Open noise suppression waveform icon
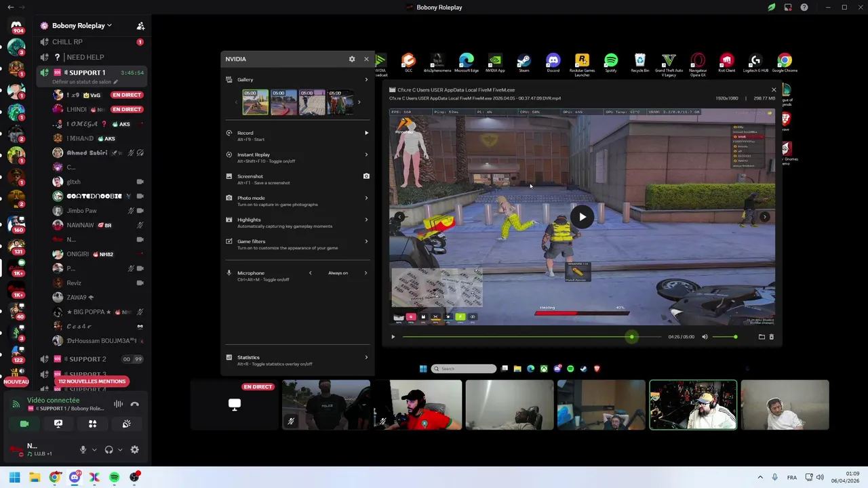The image size is (868, 488). (118, 404)
